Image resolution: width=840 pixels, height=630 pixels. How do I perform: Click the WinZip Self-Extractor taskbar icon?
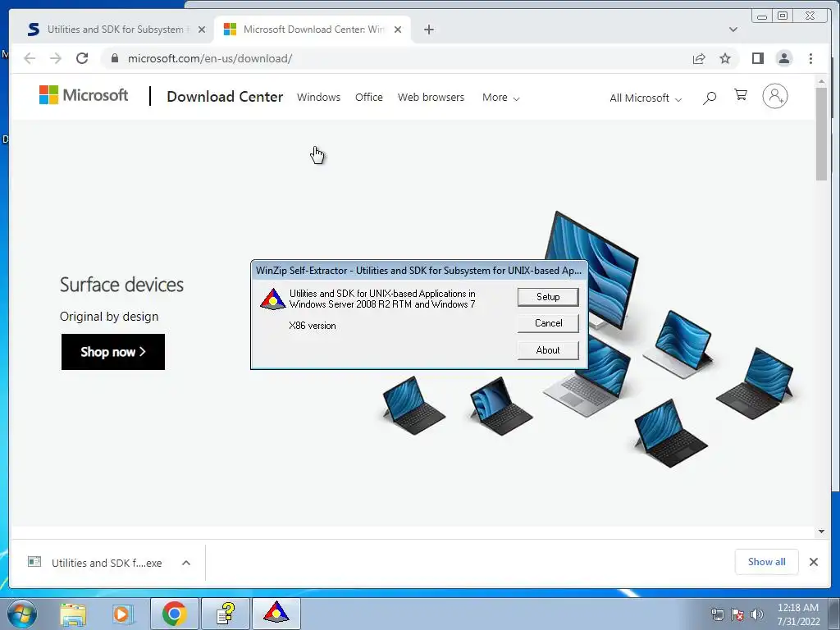276,614
